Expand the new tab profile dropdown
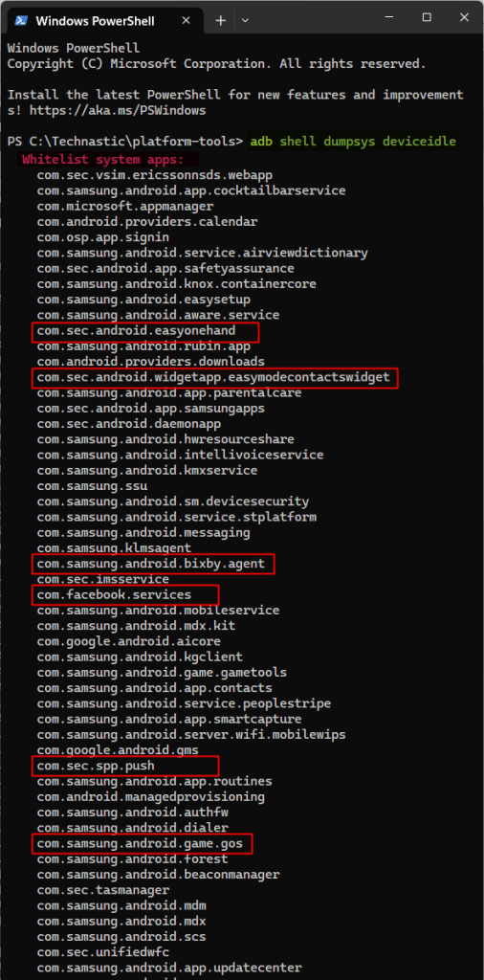The height and width of the screenshot is (980, 484). tap(246, 20)
